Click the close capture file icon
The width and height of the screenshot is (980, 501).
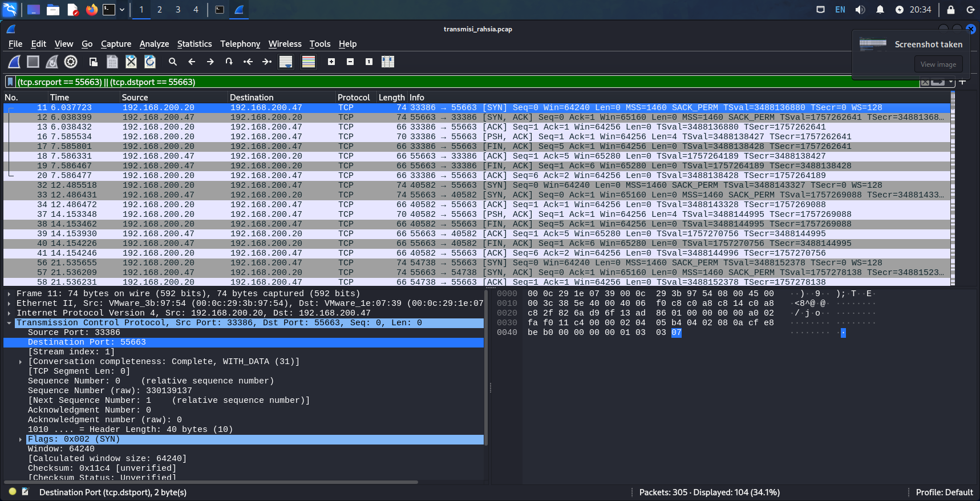click(131, 62)
